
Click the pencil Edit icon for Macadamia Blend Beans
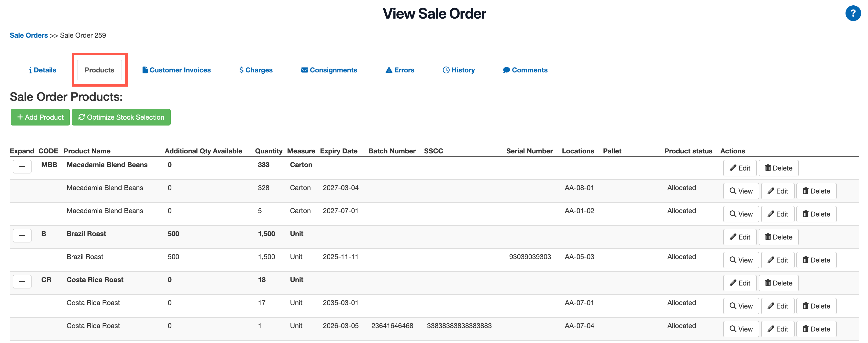[x=733, y=168]
